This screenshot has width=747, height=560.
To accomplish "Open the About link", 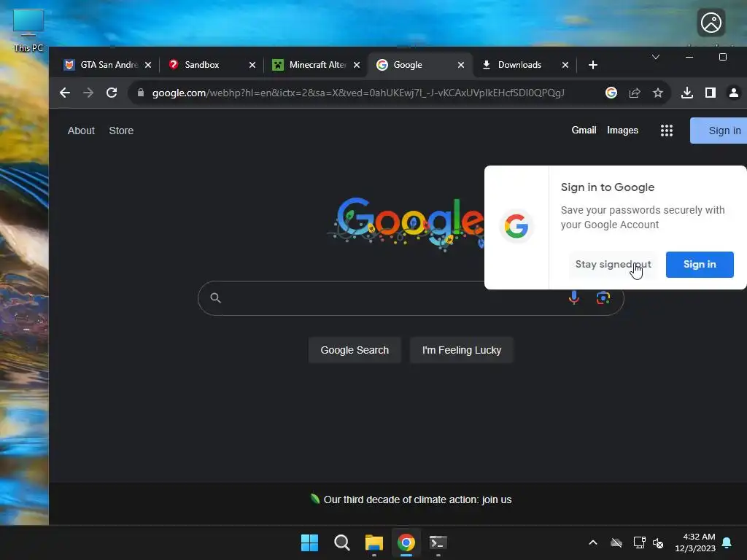I will coord(81,131).
